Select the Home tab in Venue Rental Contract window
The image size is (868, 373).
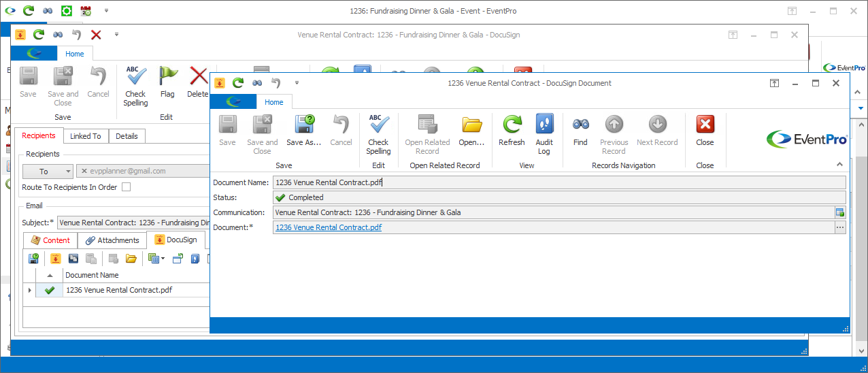75,54
